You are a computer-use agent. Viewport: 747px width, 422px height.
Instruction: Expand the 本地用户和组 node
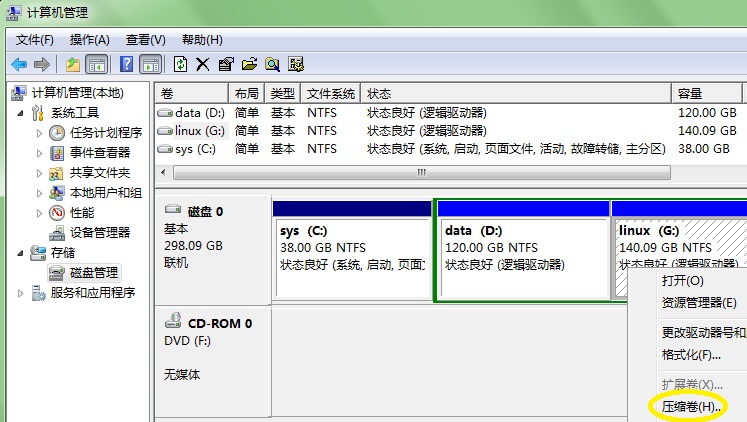click(40, 193)
